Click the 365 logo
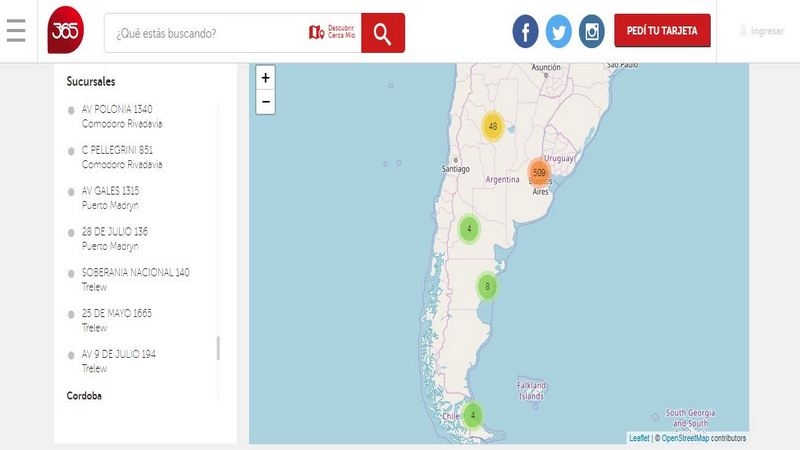Viewport: 800px width, 450px height. coord(66,32)
